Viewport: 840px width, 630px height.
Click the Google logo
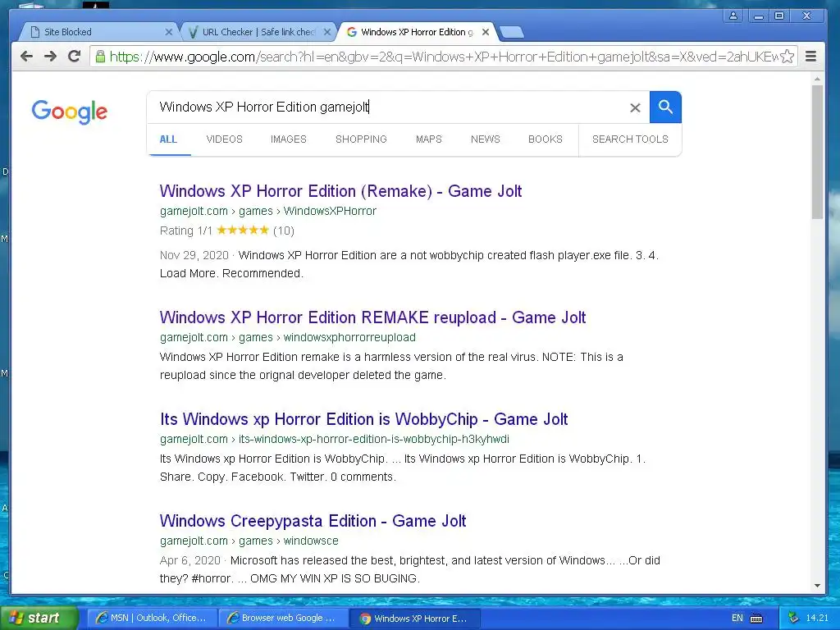(x=69, y=112)
